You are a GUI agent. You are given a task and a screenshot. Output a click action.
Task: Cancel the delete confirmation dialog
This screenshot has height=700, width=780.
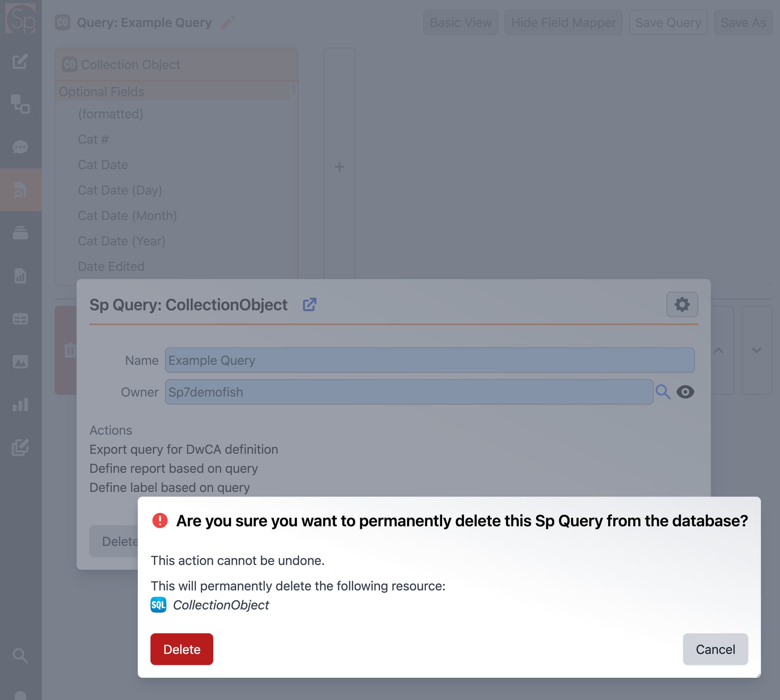point(715,649)
